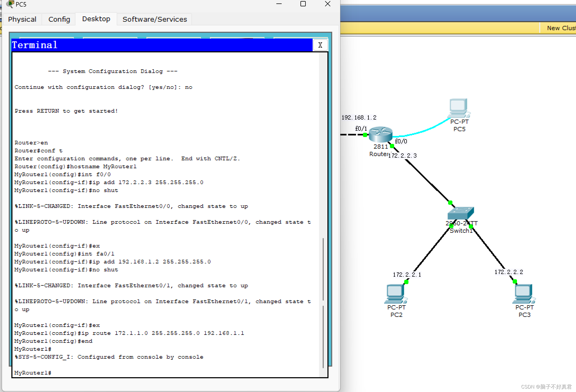Select the PC2 computer icon
This screenshot has width=576, height=392.
tap(395, 294)
